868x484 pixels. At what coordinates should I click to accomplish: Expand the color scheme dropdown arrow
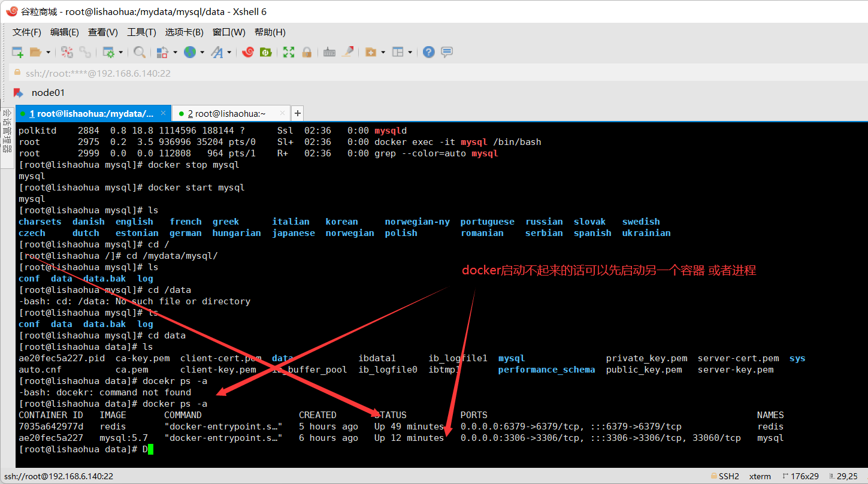click(175, 52)
